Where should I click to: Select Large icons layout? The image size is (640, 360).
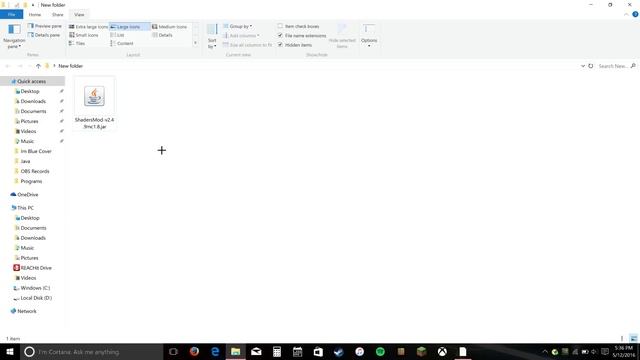129,27
